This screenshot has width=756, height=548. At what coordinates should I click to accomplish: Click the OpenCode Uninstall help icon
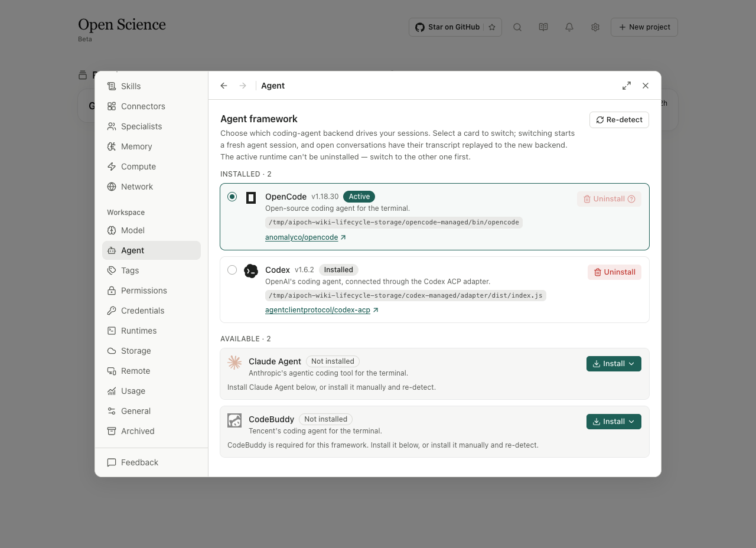coord(631,199)
